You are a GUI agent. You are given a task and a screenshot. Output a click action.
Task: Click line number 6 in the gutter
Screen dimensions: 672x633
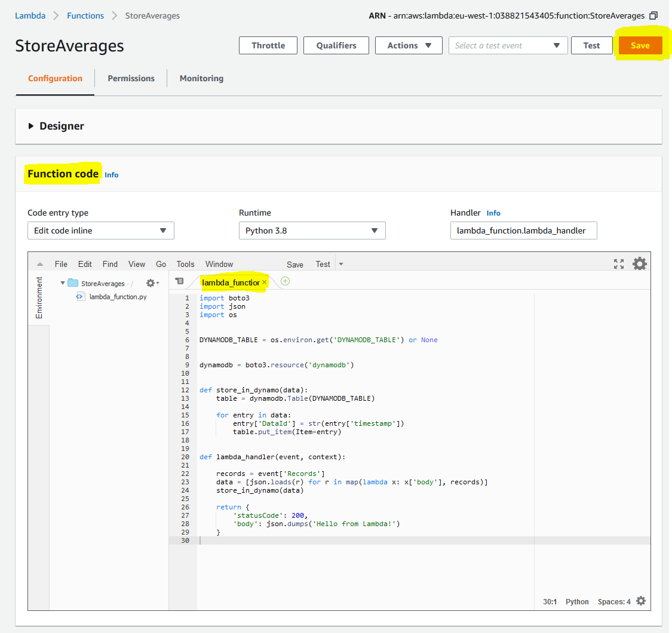(x=187, y=340)
